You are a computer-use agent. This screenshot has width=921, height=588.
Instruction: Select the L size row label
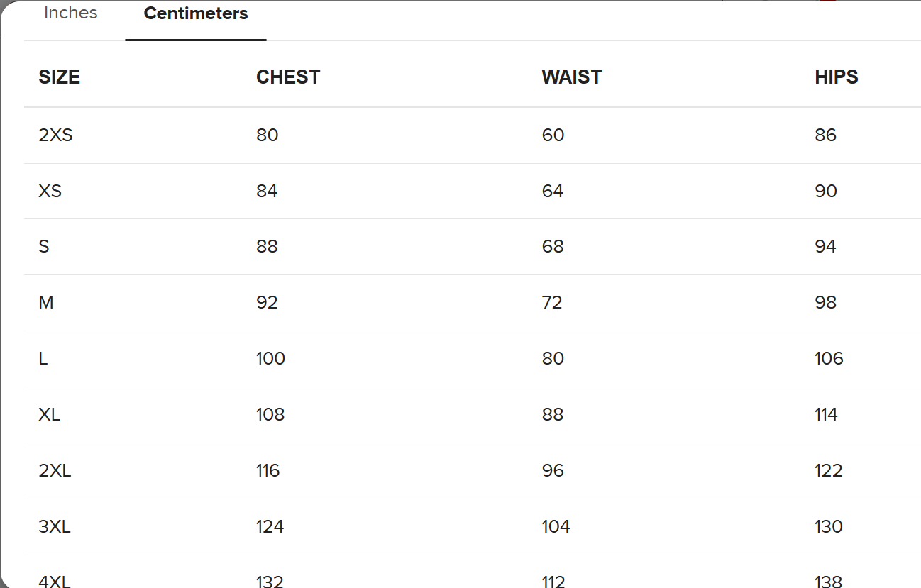click(x=43, y=359)
